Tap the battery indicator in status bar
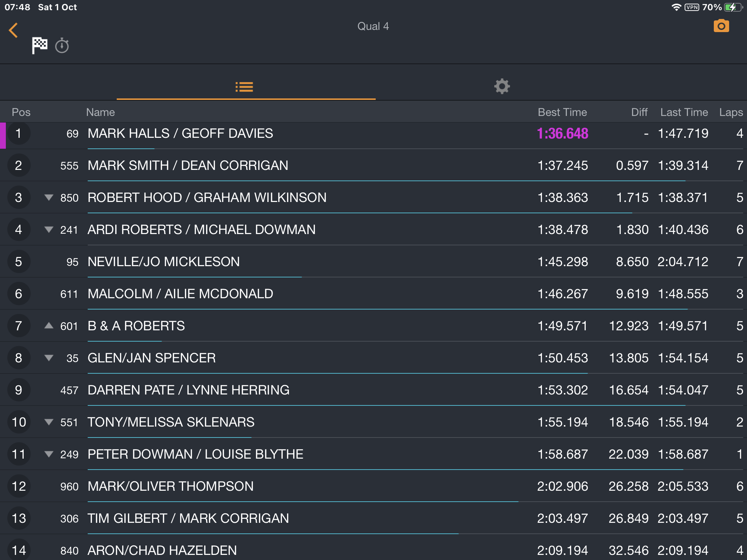 [733, 7]
